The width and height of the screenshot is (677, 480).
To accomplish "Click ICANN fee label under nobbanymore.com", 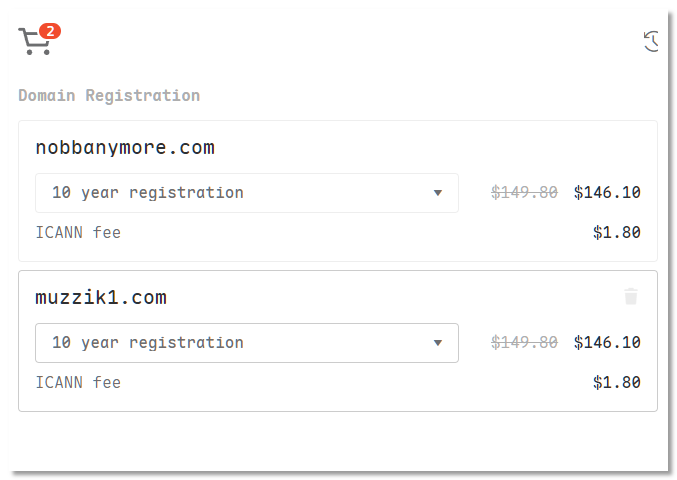I will click(78, 233).
